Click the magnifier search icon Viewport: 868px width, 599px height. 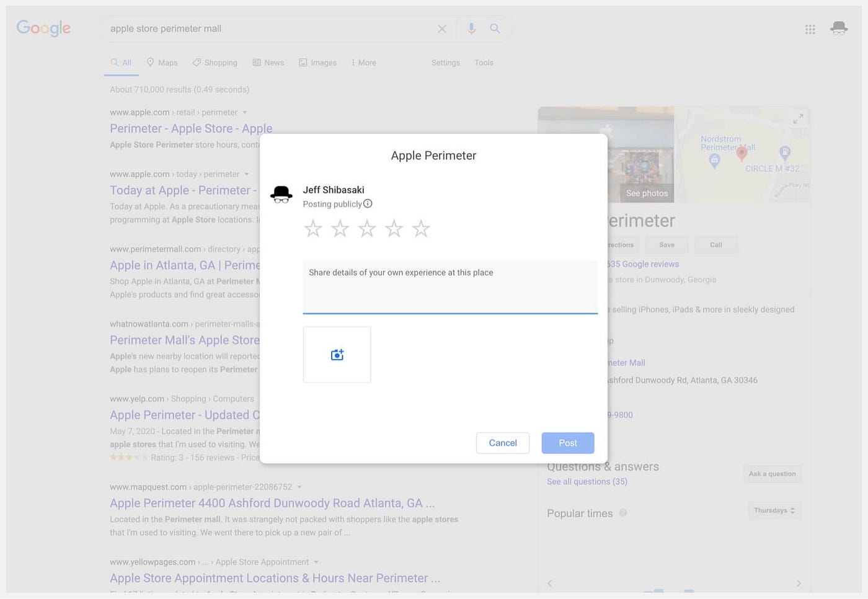495,29
